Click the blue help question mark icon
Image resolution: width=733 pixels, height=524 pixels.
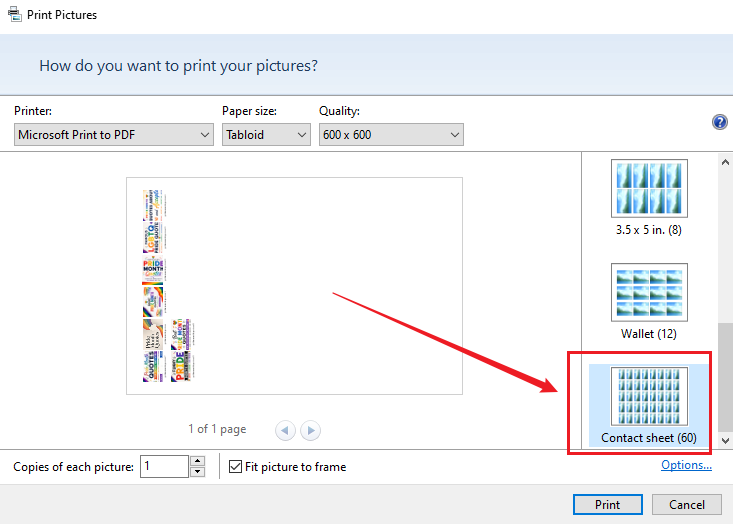[x=719, y=122]
